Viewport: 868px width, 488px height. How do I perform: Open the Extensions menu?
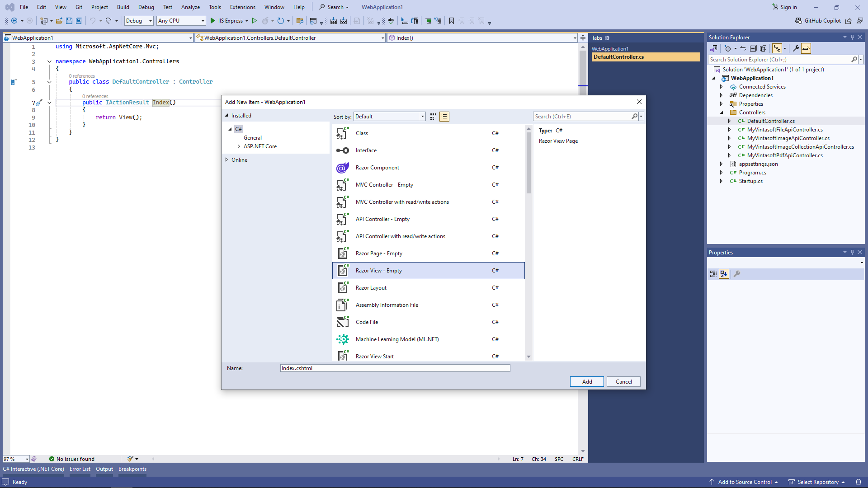click(x=242, y=7)
